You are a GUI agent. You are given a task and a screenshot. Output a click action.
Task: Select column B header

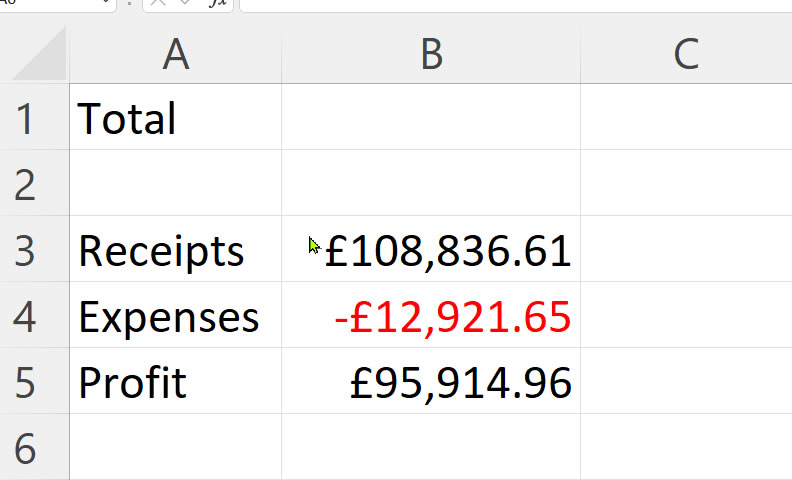[x=431, y=54]
